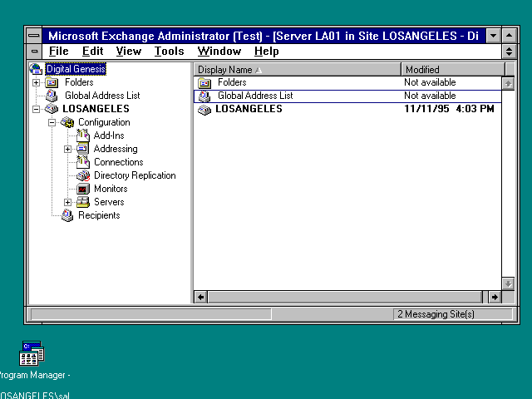532x399 pixels.
Task: Open the File menu
Action: click(59, 52)
